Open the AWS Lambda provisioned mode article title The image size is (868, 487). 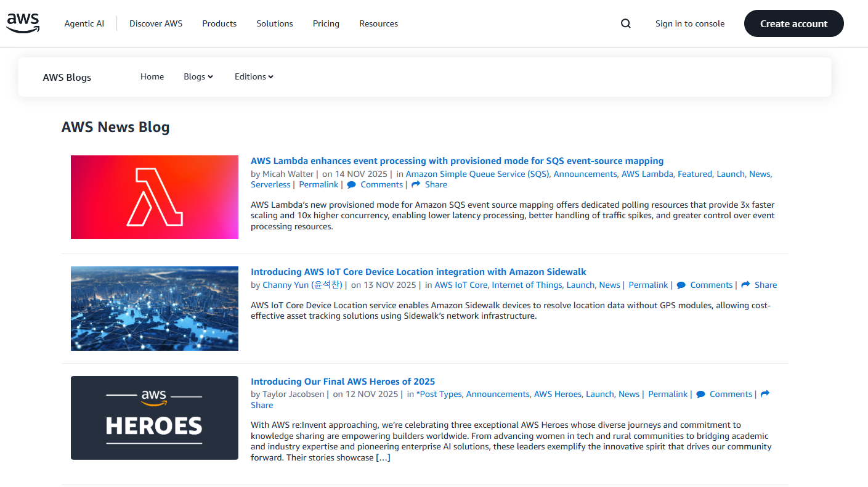pos(456,161)
